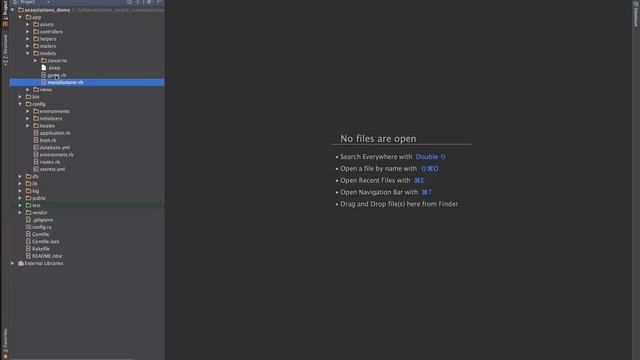Image resolution: width=640 pixels, height=360 pixels.
Task: Click the Gemfile icon
Action: [28, 234]
